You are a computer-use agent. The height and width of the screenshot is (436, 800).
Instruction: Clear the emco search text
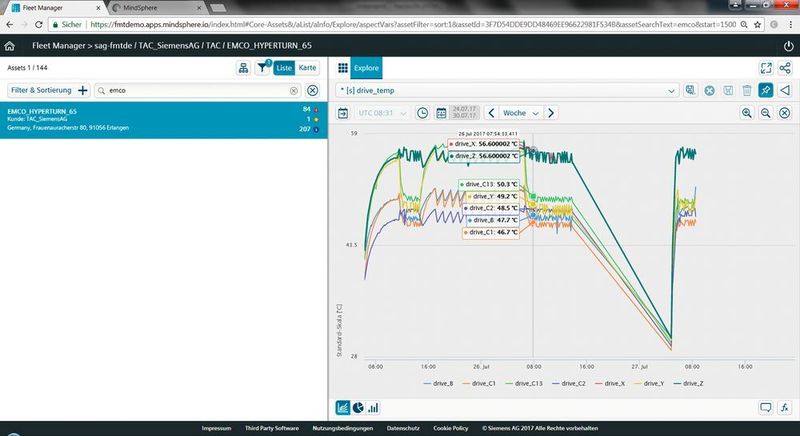pyautogui.click(x=293, y=90)
